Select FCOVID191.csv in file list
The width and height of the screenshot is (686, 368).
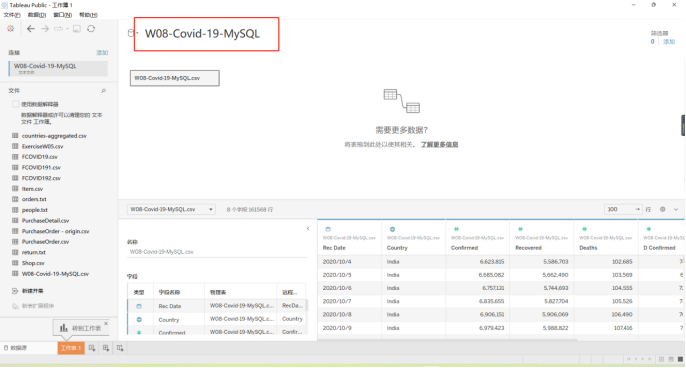(41, 167)
